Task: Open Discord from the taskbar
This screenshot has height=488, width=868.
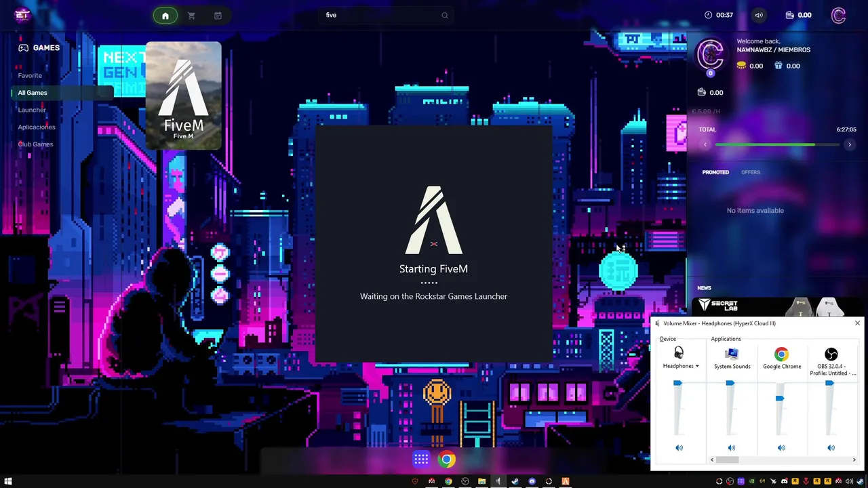Action: [x=532, y=481]
